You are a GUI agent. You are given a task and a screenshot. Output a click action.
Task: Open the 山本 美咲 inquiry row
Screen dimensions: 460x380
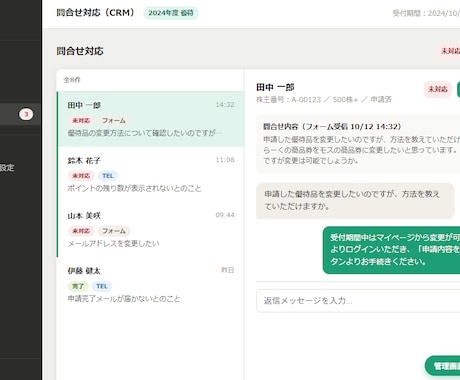tap(150, 229)
